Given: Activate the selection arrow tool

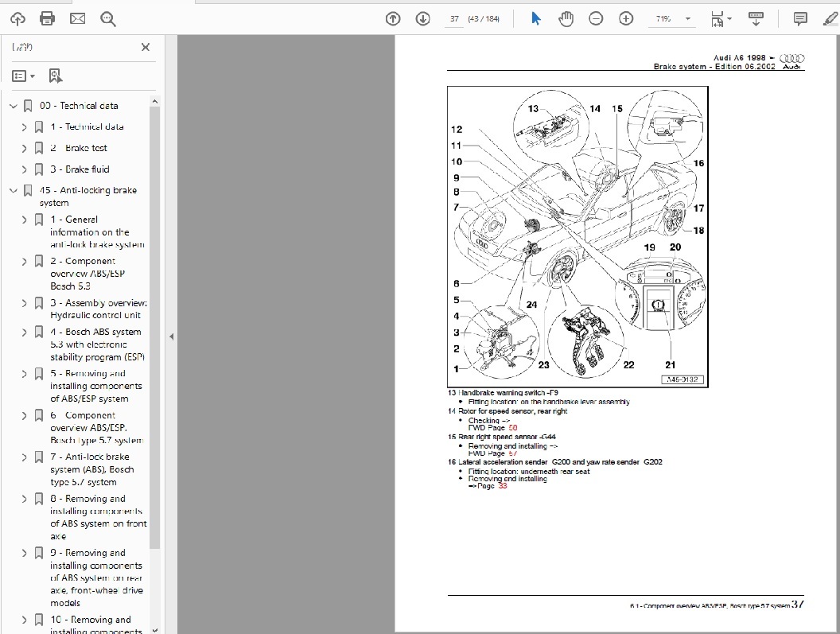Looking at the screenshot, I should (x=535, y=19).
